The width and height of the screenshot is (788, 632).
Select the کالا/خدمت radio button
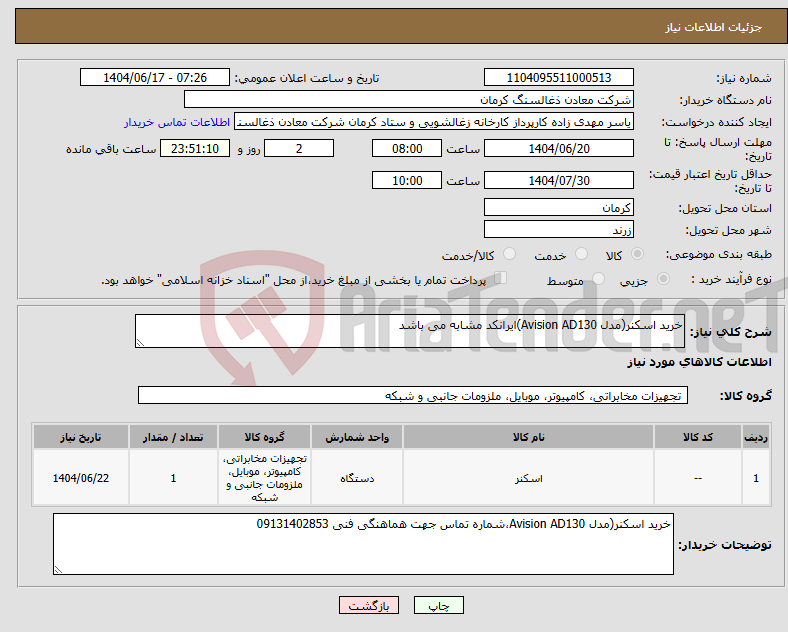click(x=510, y=254)
